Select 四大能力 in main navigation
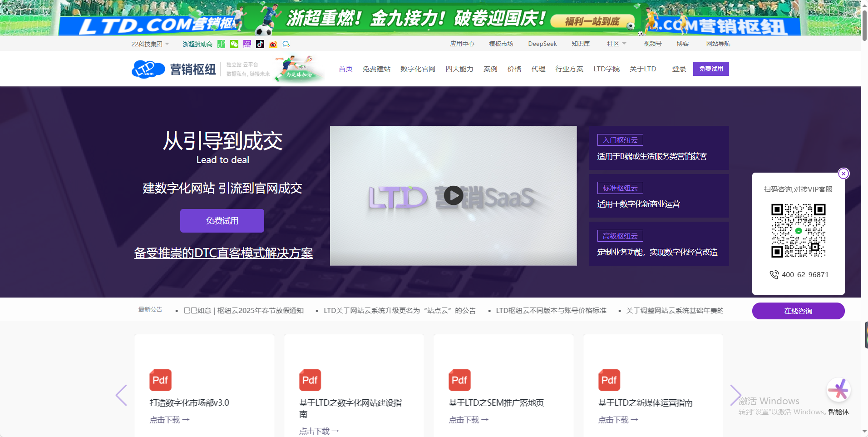The image size is (868, 437). pyautogui.click(x=459, y=69)
